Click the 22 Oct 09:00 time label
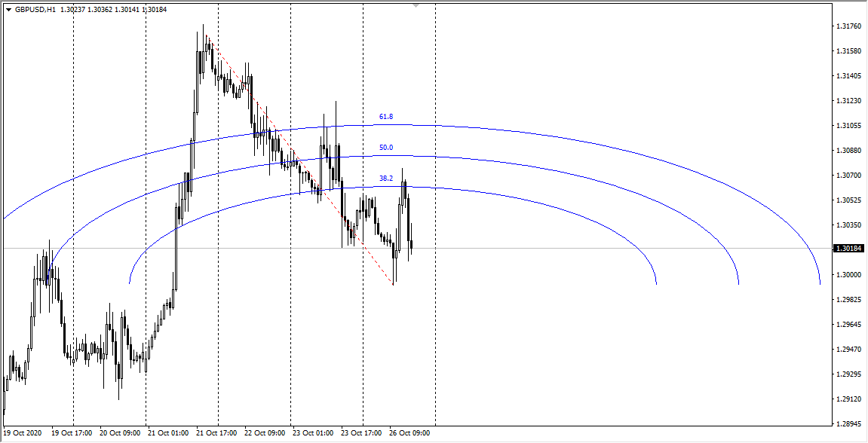The height and width of the screenshot is (443, 868). pyautogui.click(x=264, y=434)
